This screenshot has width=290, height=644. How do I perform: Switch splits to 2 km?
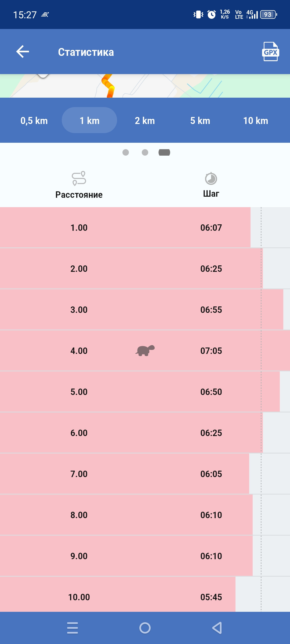145,120
